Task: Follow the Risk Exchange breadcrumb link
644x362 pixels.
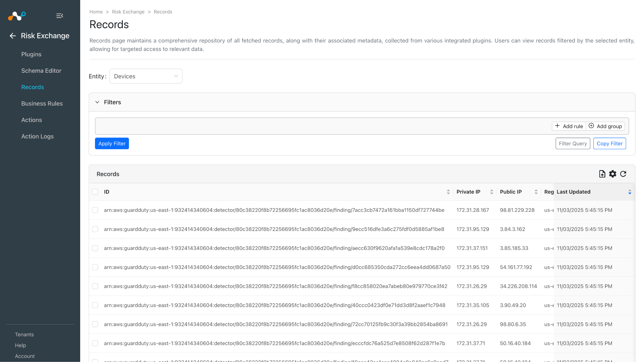Action: [x=128, y=12]
